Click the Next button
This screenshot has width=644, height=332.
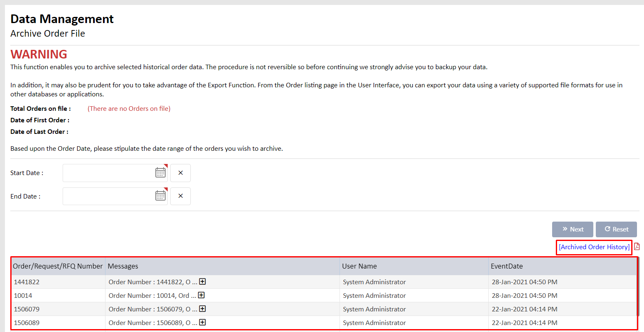click(573, 229)
